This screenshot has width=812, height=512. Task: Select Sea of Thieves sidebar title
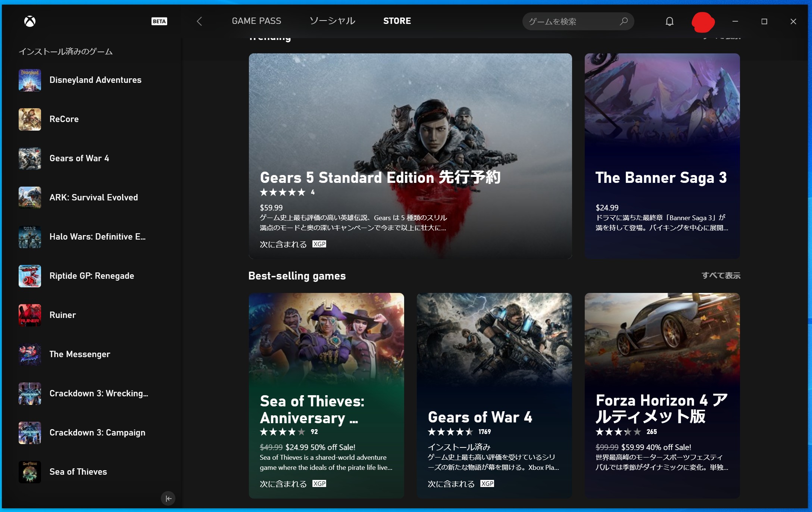pos(78,472)
